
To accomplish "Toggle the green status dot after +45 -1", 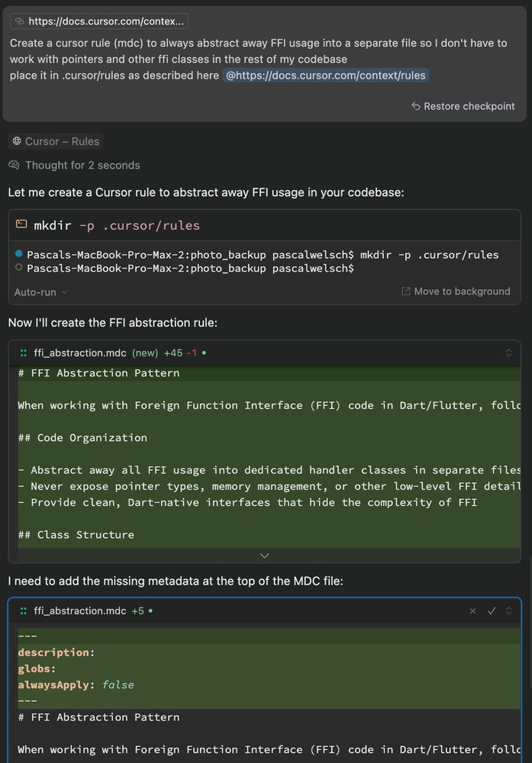I will [x=204, y=353].
